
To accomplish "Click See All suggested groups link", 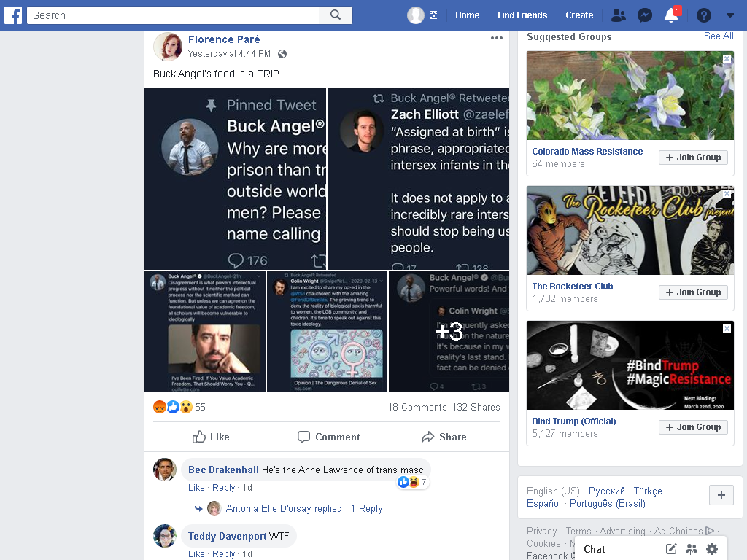I will pyautogui.click(x=719, y=36).
